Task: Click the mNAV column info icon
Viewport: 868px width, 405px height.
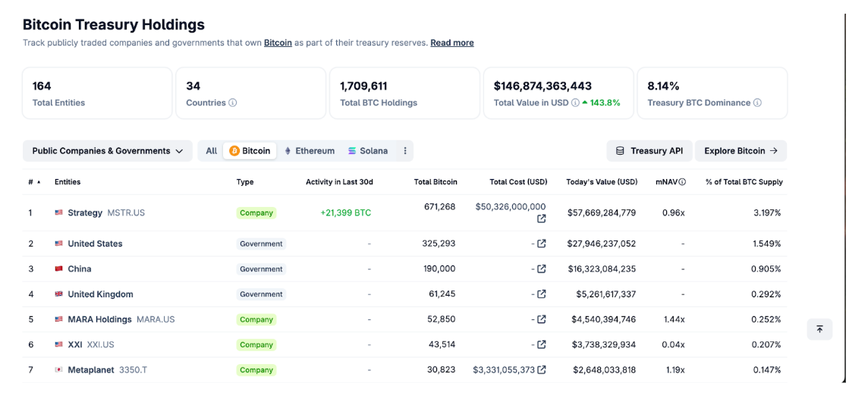Action: click(x=682, y=182)
